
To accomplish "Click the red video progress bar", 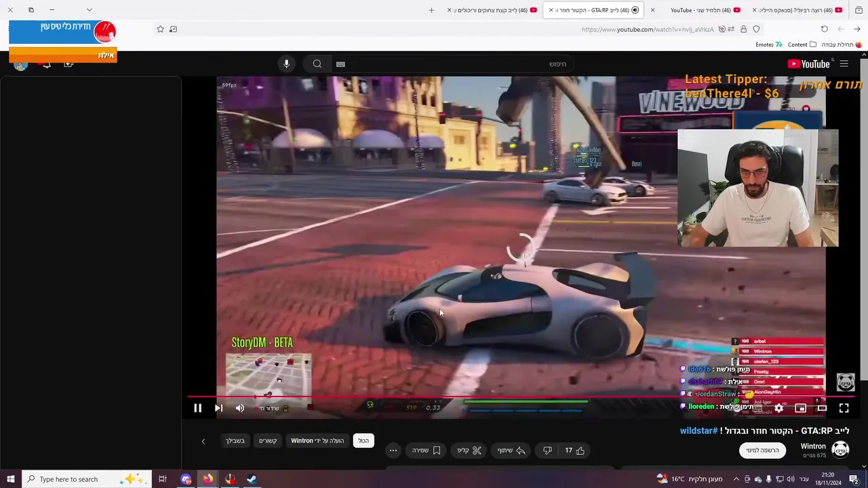I will pyautogui.click(x=521, y=396).
